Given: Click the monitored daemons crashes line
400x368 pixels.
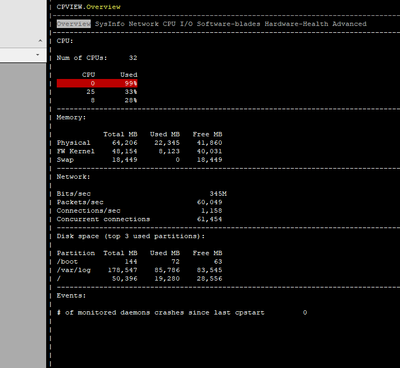Looking at the screenshot, I should tap(182, 313).
